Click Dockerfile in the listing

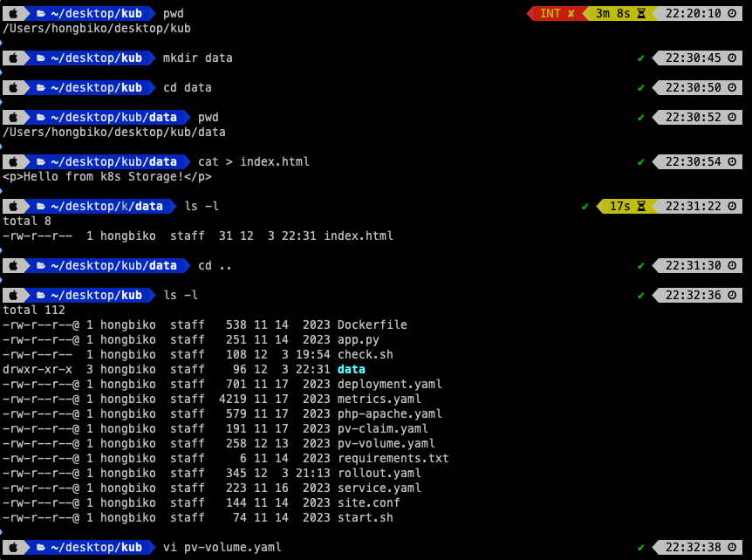373,325
